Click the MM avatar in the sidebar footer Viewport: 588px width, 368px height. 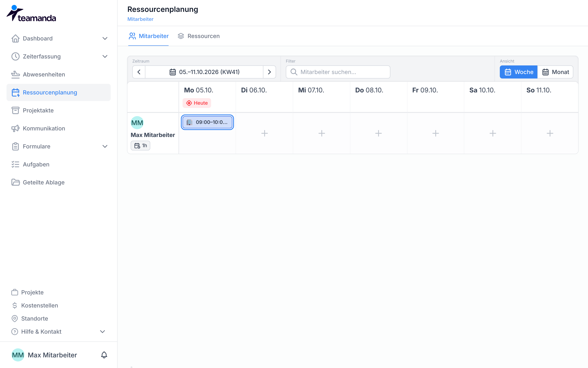click(x=18, y=355)
